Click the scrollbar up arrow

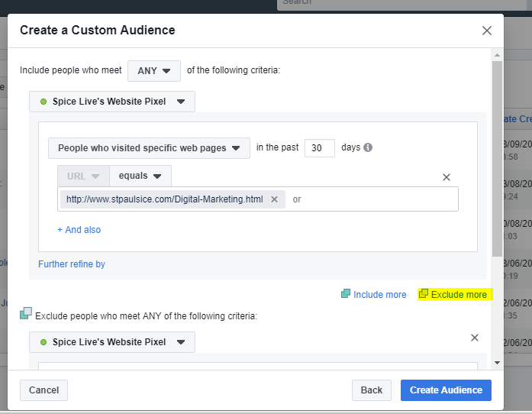pyautogui.click(x=497, y=55)
